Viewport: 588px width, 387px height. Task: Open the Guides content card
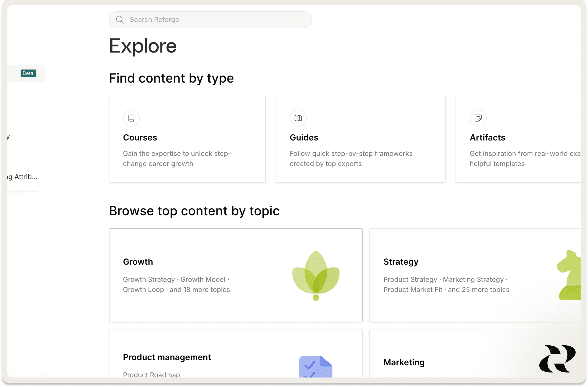pos(360,139)
